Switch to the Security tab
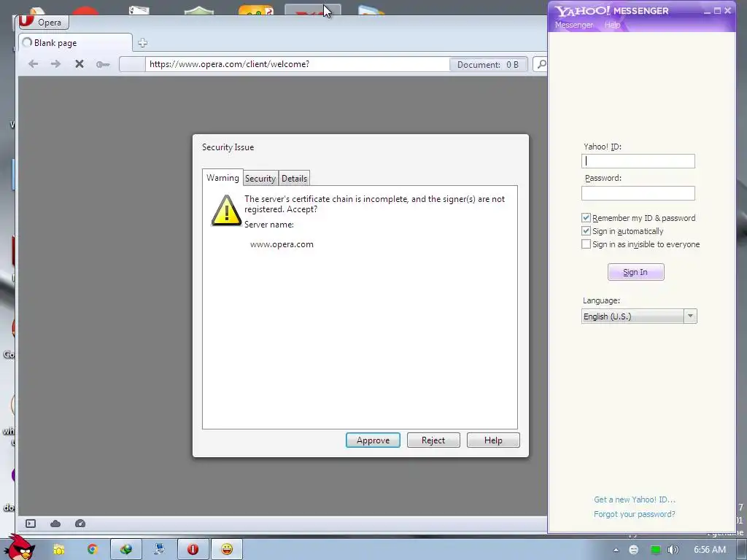 coord(260,179)
